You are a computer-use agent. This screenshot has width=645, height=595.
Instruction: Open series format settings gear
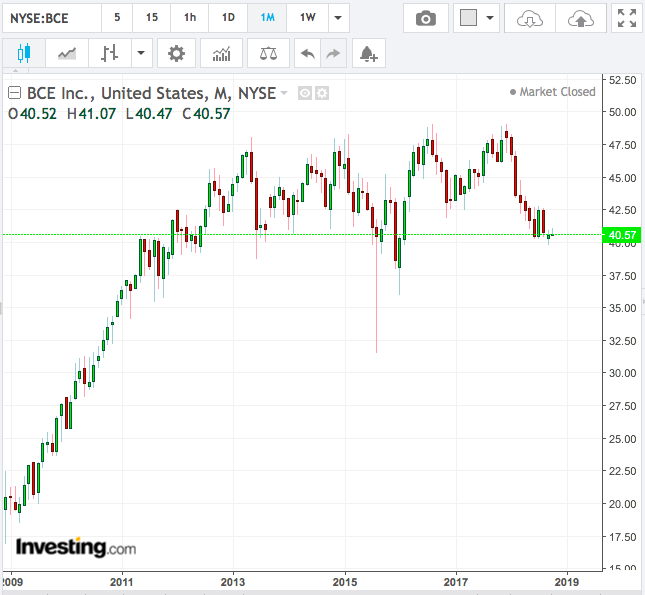tap(322, 93)
